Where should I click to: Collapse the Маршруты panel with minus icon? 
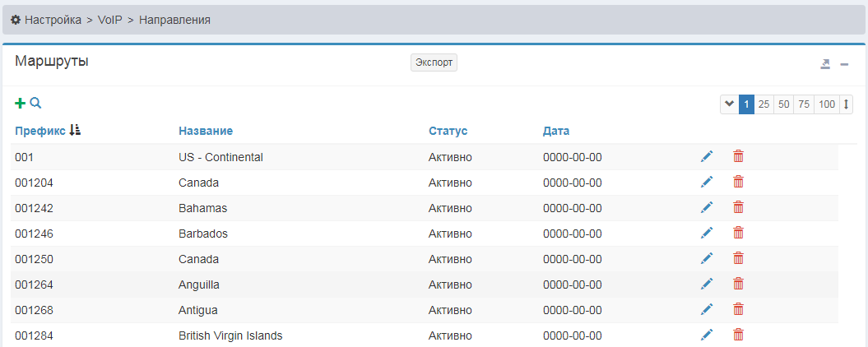click(x=844, y=64)
